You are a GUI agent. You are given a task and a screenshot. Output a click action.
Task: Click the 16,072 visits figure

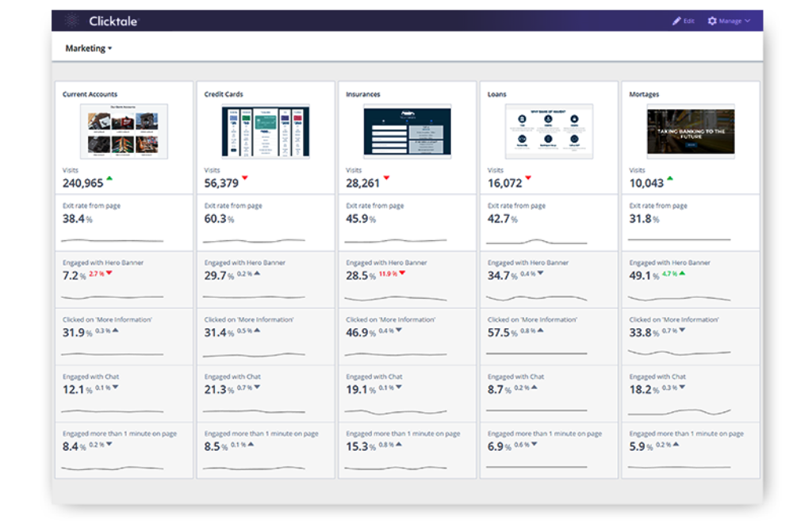tap(505, 183)
